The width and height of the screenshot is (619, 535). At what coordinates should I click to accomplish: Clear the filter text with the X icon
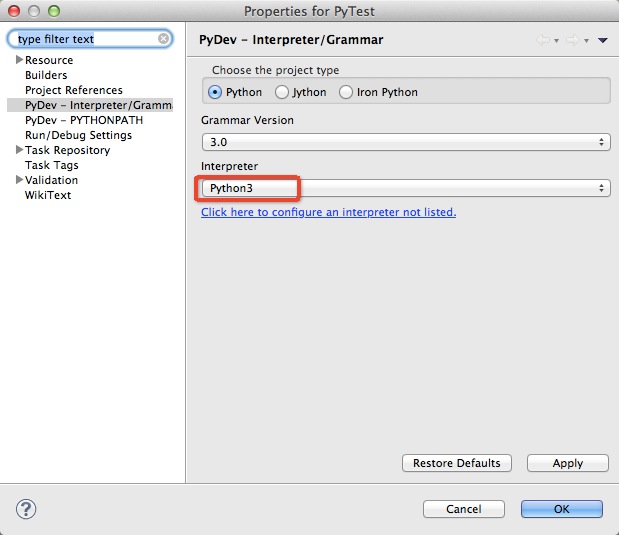tap(163, 38)
